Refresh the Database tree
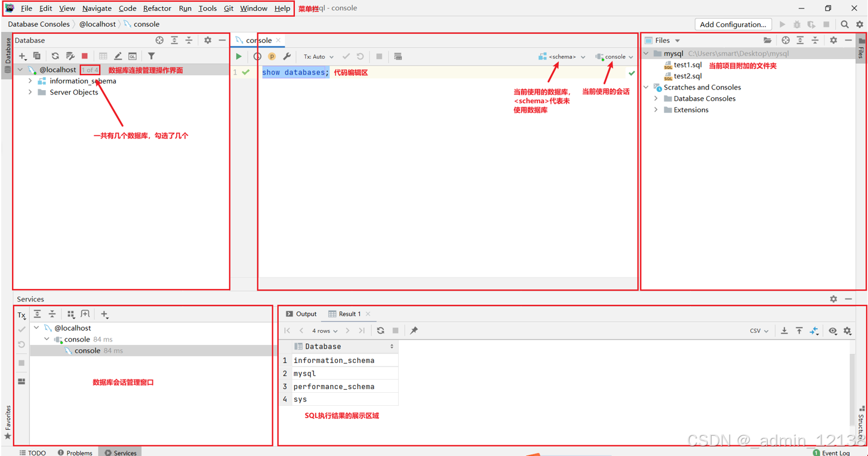 coord(55,56)
